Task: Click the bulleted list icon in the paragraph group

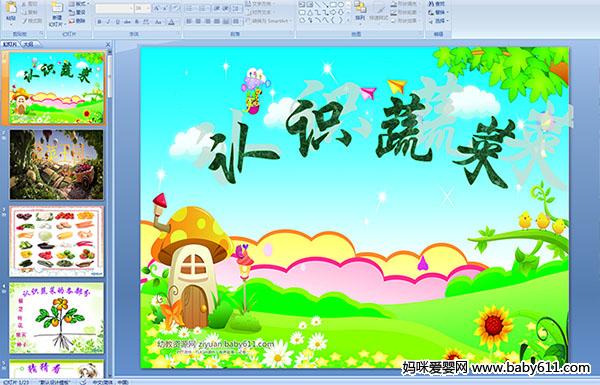Action: (189, 8)
